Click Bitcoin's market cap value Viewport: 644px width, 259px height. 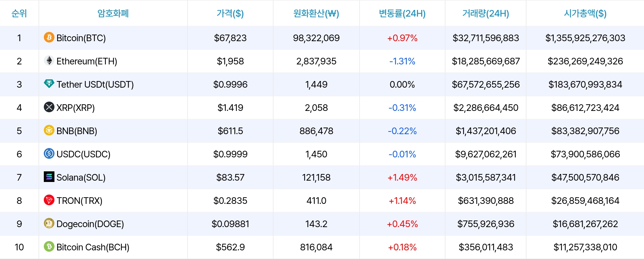[x=585, y=38]
